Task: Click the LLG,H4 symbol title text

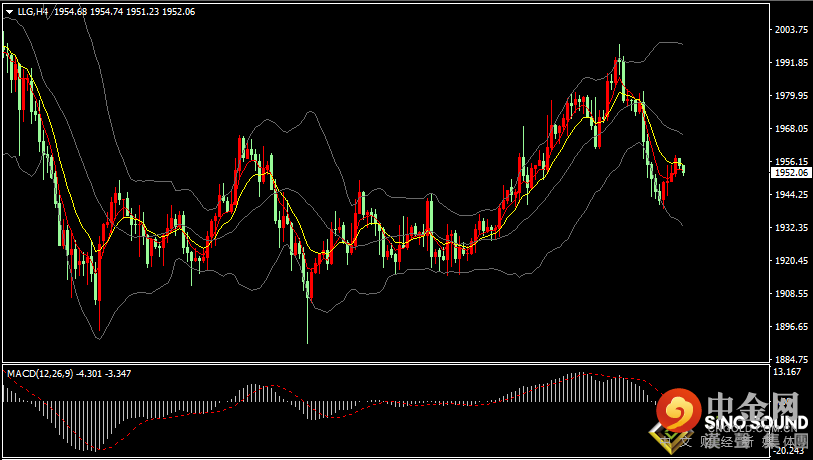Action: pos(33,12)
